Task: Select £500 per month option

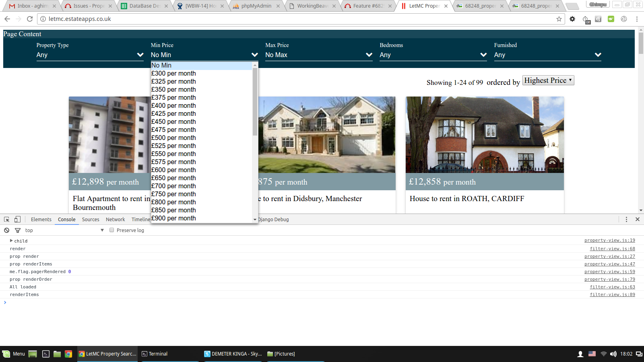Action: (x=202, y=138)
